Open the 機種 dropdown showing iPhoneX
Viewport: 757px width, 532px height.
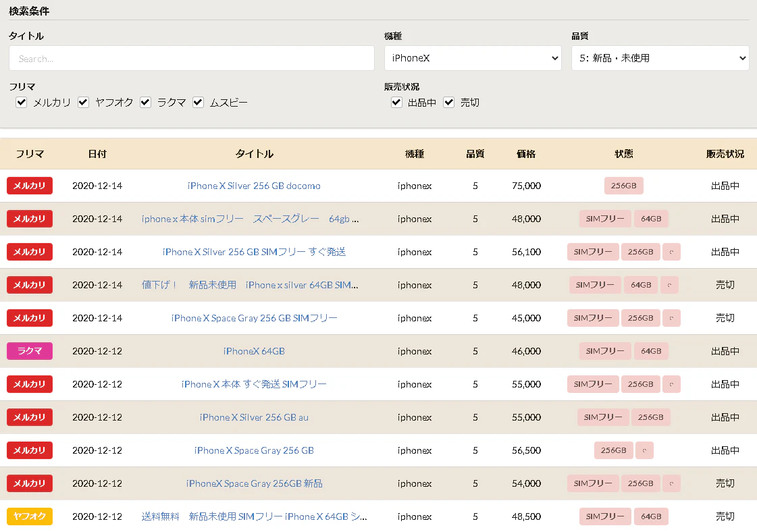tap(473, 59)
